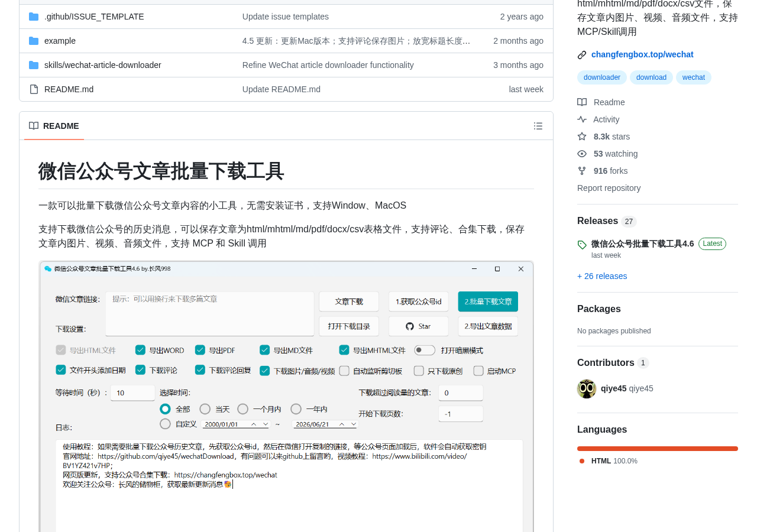
Task: Toggle the 导出WORD checkbox
Action: point(140,350)
